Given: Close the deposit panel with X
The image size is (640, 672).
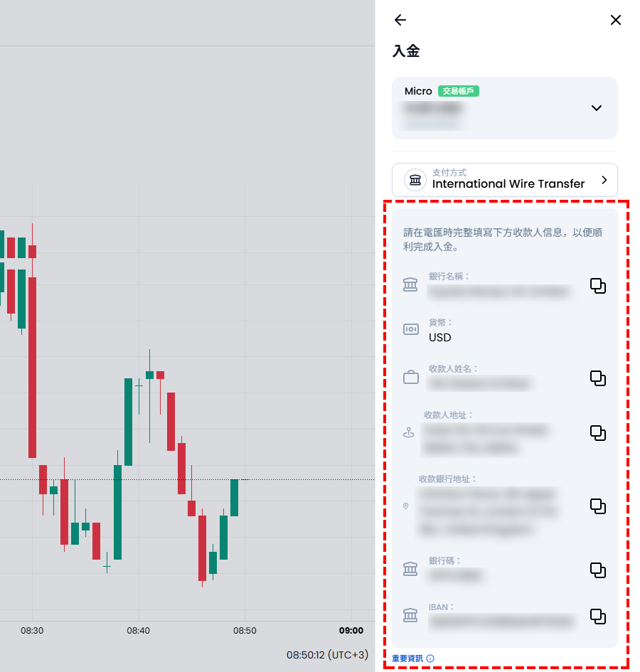Looking at the screenshot, I should 616,20.
